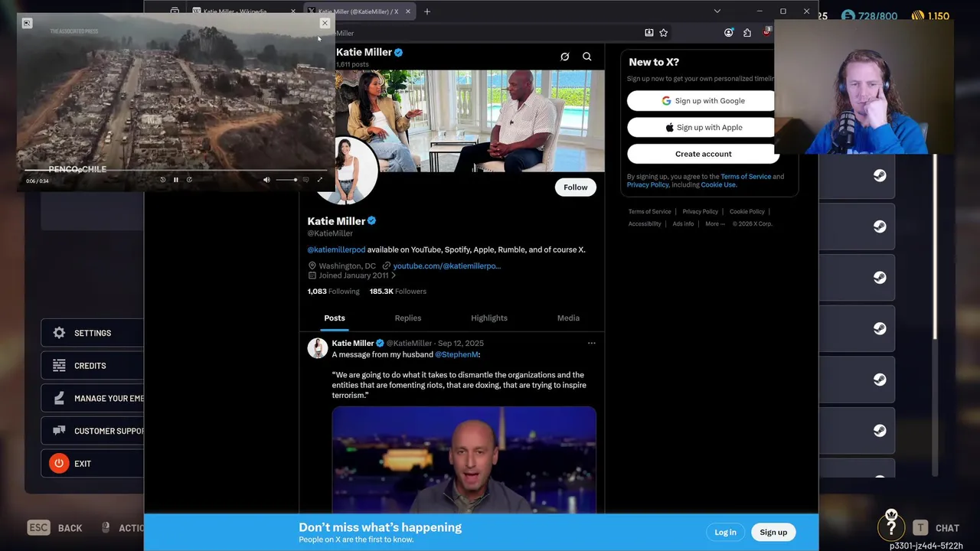Switch to the Katie Miller Wikipedia tab
Viewport: 980px width, 551px height.
237,11
